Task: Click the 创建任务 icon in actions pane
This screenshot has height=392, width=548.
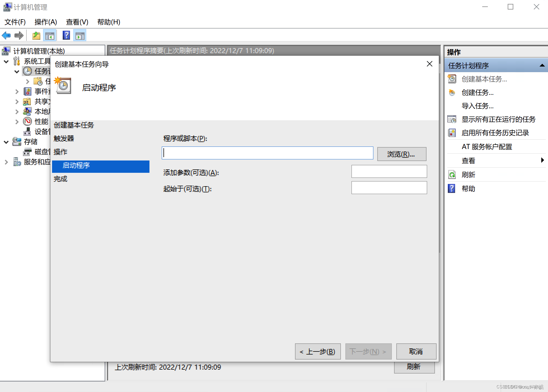Action: (452, 93)
